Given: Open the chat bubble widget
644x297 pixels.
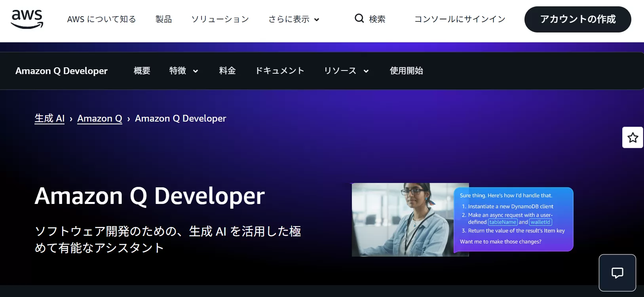Looking at the screenshot, I should (x=617, y=273).
